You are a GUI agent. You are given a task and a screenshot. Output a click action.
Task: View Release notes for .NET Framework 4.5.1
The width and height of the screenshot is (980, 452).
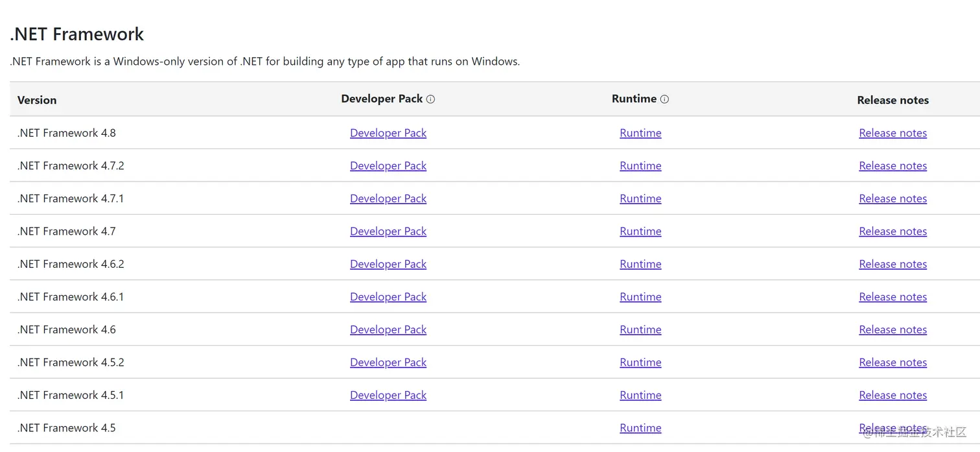[x=892, y=395]
